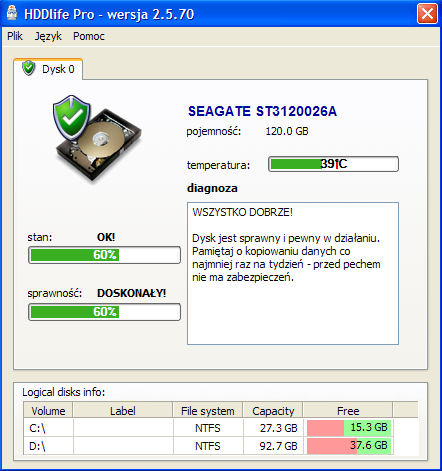Click the OK! stan status text
This screenshot has width=442, height=471.
coord(106,237)
